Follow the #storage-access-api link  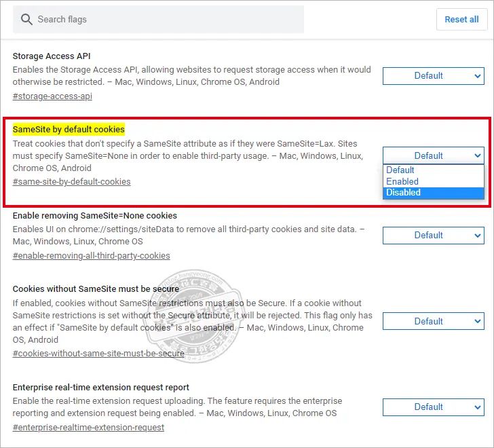[52, 96]
